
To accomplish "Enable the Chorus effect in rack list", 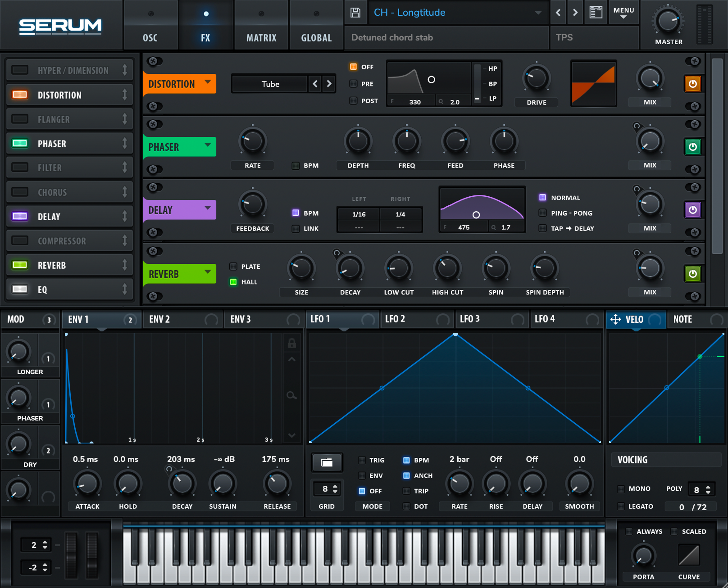I will (20, 192).
